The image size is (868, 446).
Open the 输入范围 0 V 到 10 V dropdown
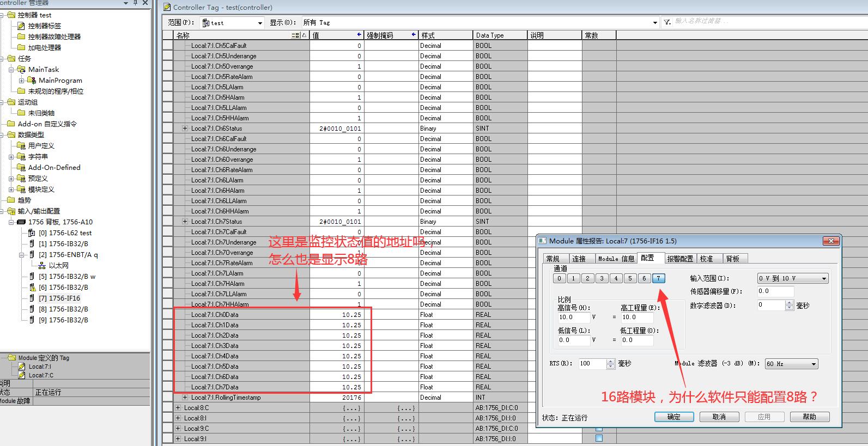point(823,278)
